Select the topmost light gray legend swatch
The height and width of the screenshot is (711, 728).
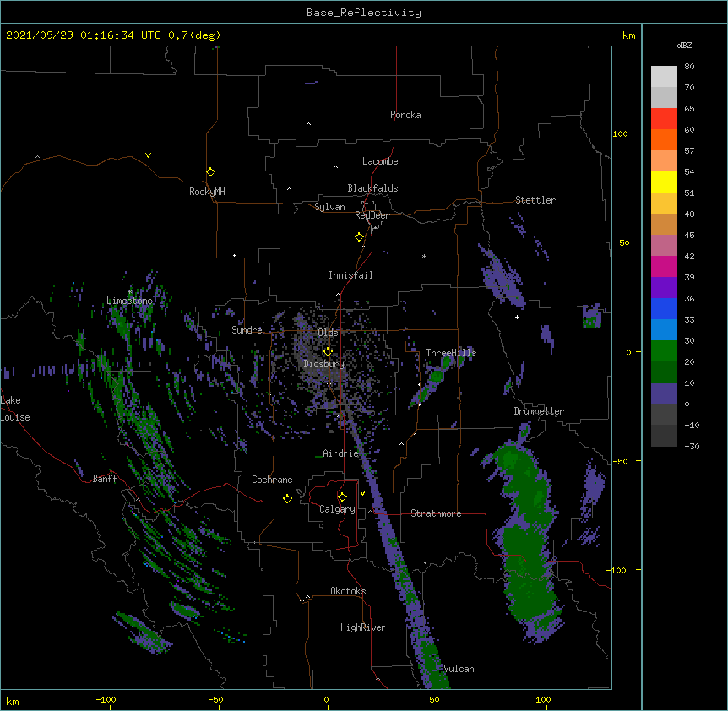(664, 77)
